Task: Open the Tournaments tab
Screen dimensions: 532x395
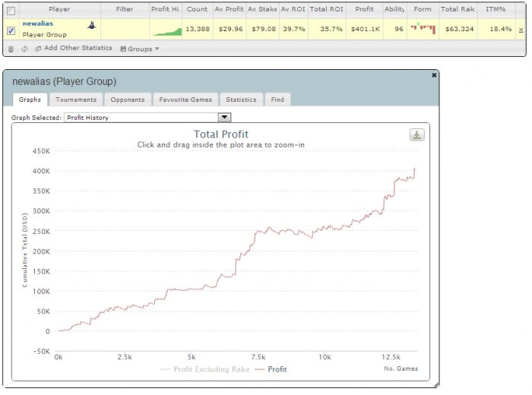Action: coord(76,100)
